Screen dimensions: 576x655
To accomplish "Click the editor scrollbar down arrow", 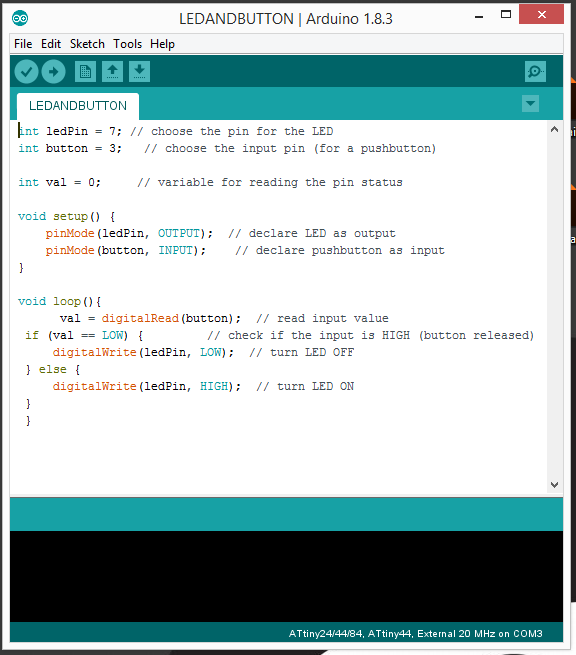I will [554, 485].
